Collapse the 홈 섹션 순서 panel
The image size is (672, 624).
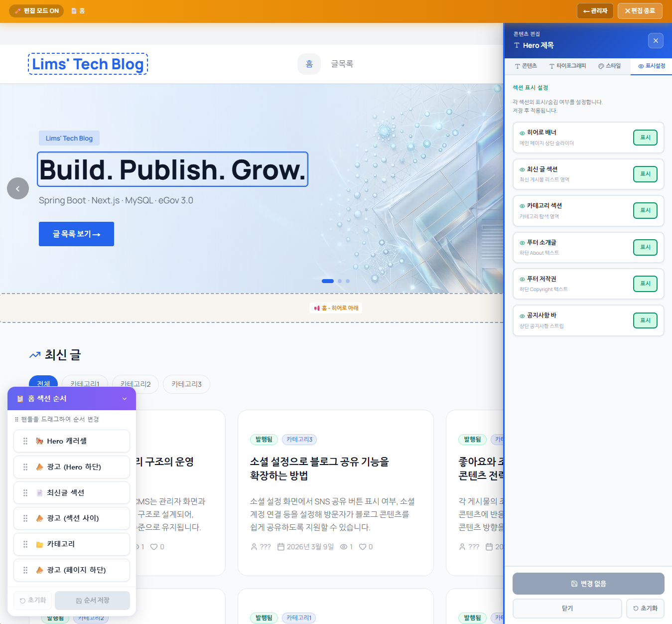[125, 399]
